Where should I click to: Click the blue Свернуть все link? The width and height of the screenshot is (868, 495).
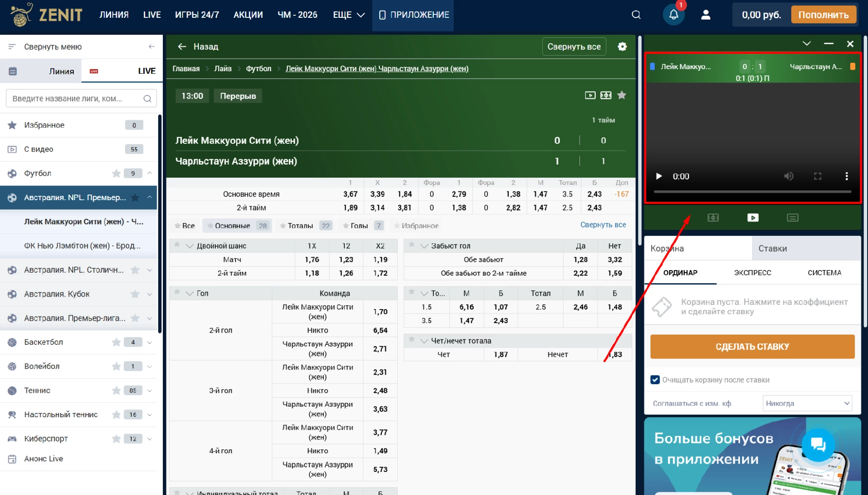(x=603, y=225)
